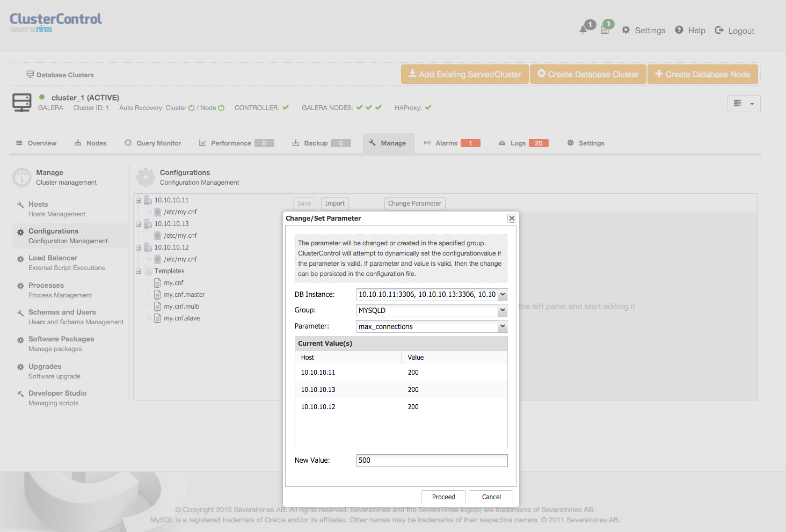Click the Logout icon in header
Image resolution: width=786 pixels, height=532 pixels.
point(719,31)
